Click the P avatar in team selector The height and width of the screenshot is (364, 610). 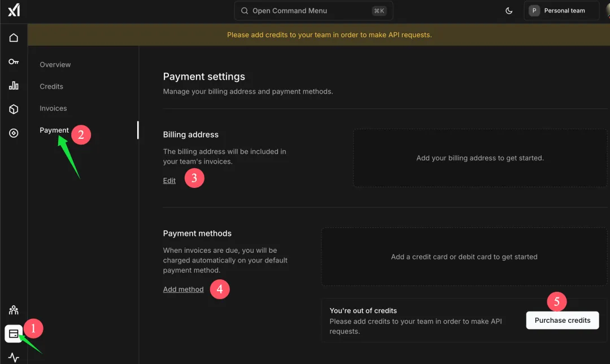click(x=534, y=11)
